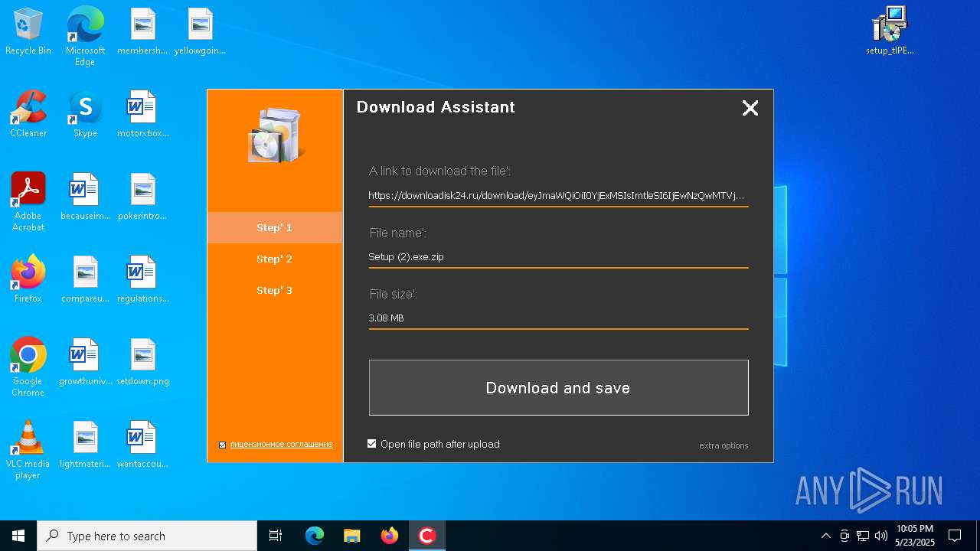980x551 pixels.
Task: Click the File name field
Action: click(558, 257)
